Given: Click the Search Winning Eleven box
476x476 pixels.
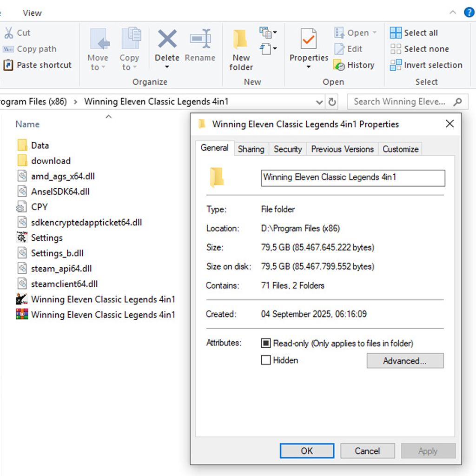Looking at the screenshot, I should 408,102.
